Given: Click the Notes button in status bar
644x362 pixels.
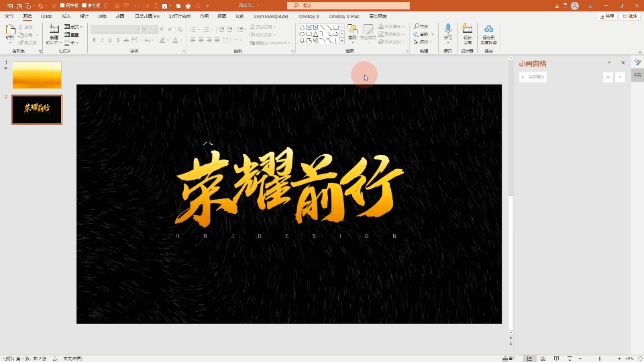Looking at the screenshot, I should tap(508, 358).
